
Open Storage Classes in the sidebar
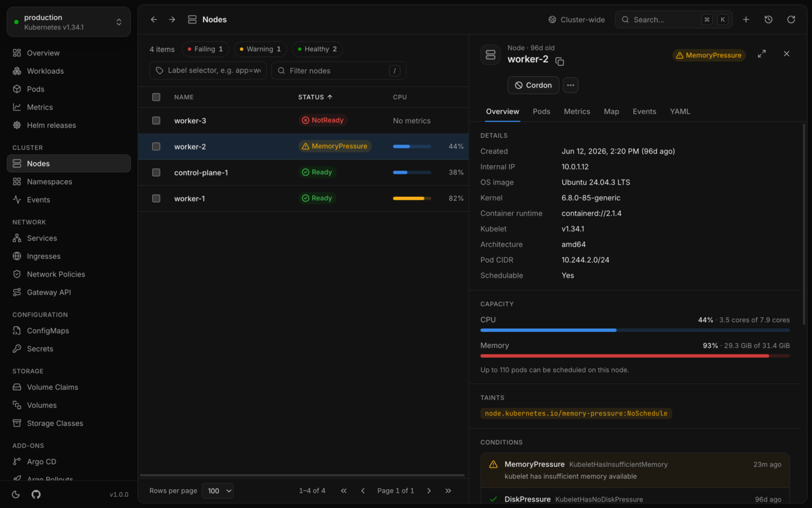pyautogui.click(x=69, y=423)
